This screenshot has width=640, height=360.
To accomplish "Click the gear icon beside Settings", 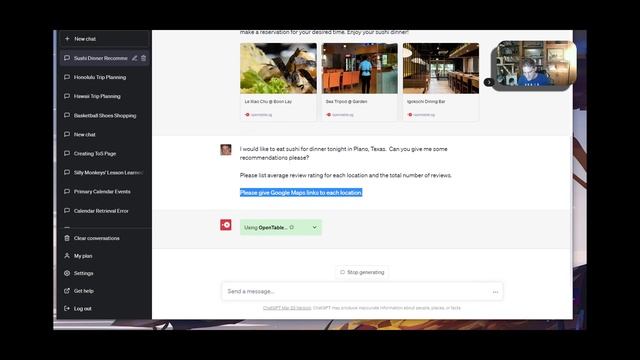I will point(67,273).
